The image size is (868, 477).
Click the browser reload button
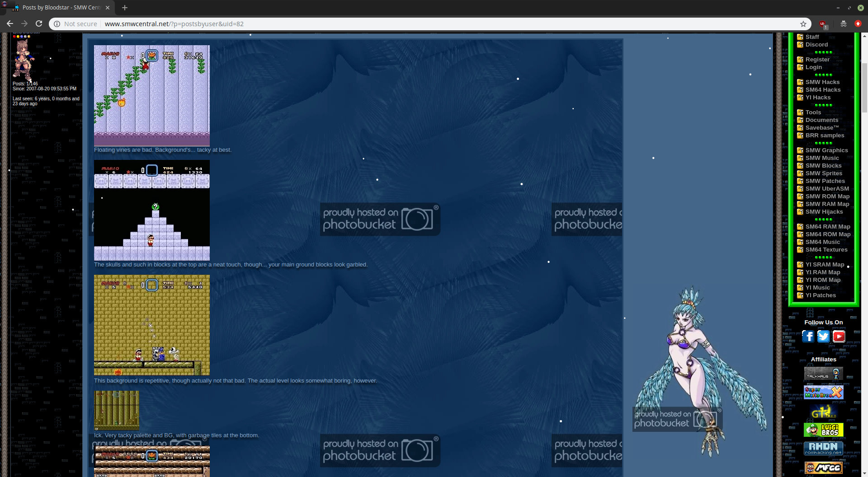pyautogui.click(x=39, y=23)
